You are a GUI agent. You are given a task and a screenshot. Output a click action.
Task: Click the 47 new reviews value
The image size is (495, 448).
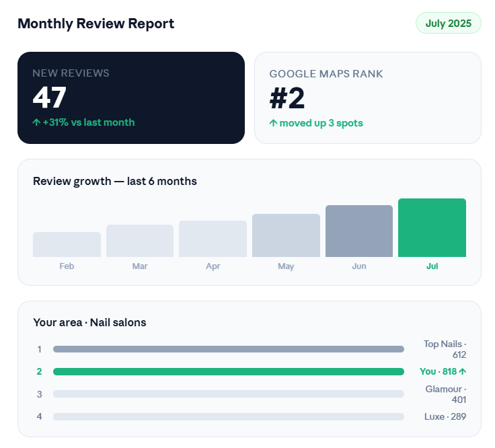50,98
